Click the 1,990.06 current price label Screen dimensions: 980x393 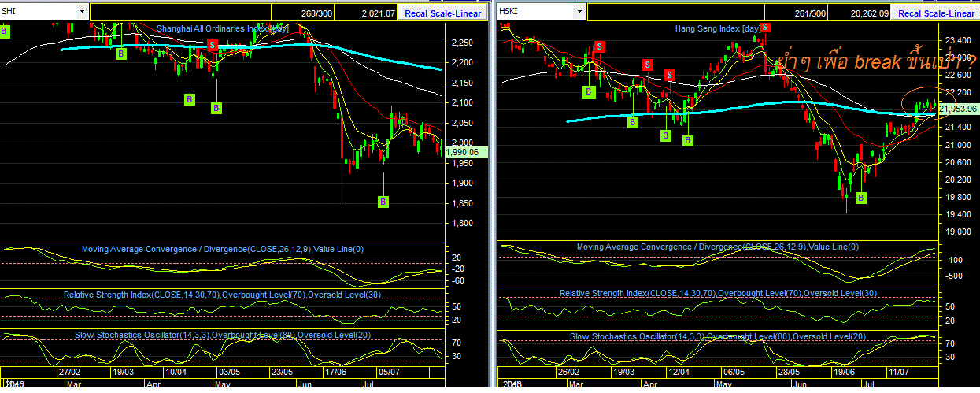click(467, 152)
